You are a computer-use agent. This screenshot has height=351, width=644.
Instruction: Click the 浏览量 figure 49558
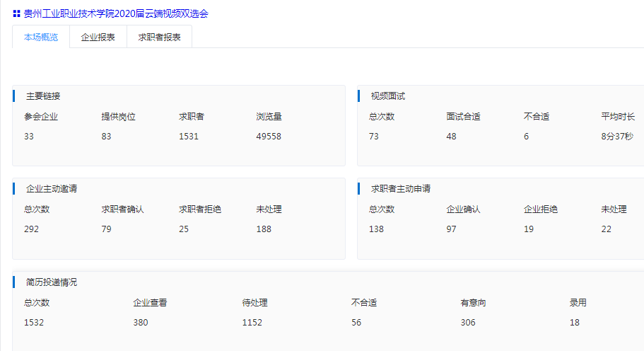point(269,137)
